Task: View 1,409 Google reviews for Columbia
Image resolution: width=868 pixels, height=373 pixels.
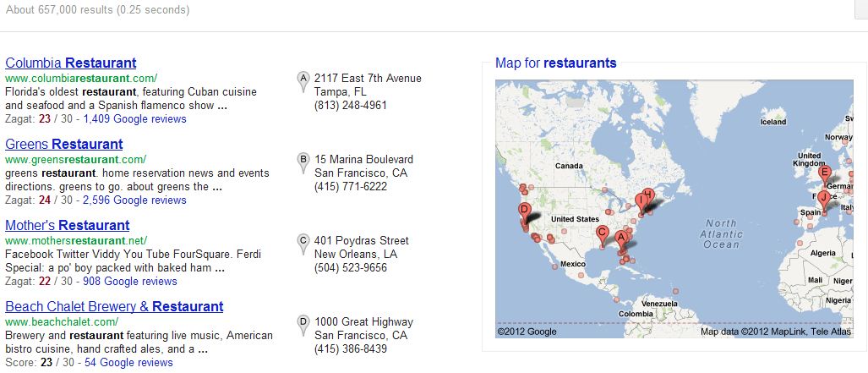Action: [x=134, y=119]
